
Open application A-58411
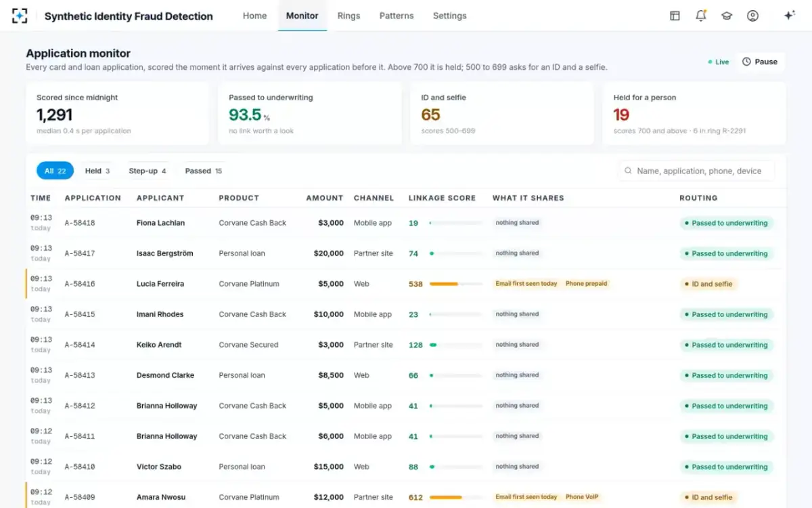pos(80,436)
